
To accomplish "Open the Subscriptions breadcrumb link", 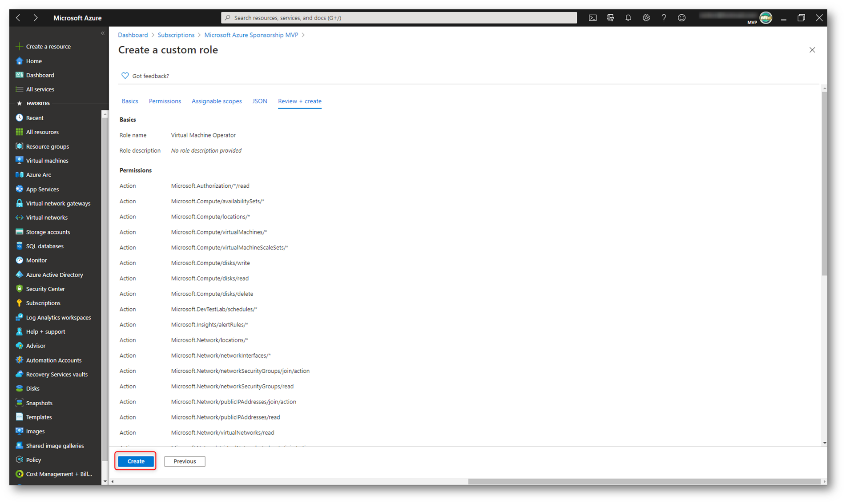I will coord(176,35).
